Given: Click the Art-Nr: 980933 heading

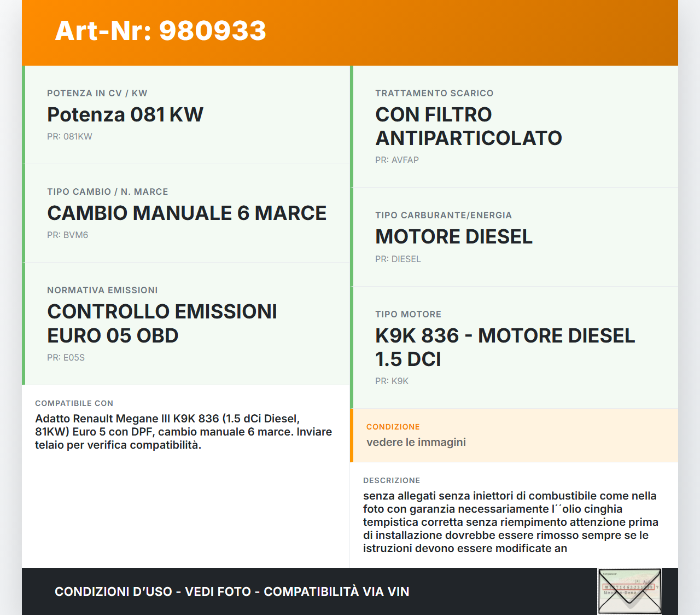Looking at the screenshot, I should [160, 31].
